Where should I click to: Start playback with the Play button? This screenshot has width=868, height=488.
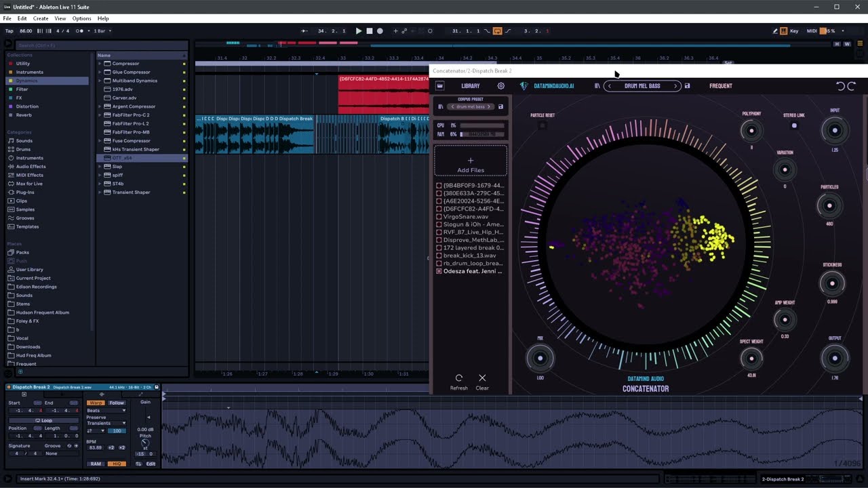coord(359,31)
